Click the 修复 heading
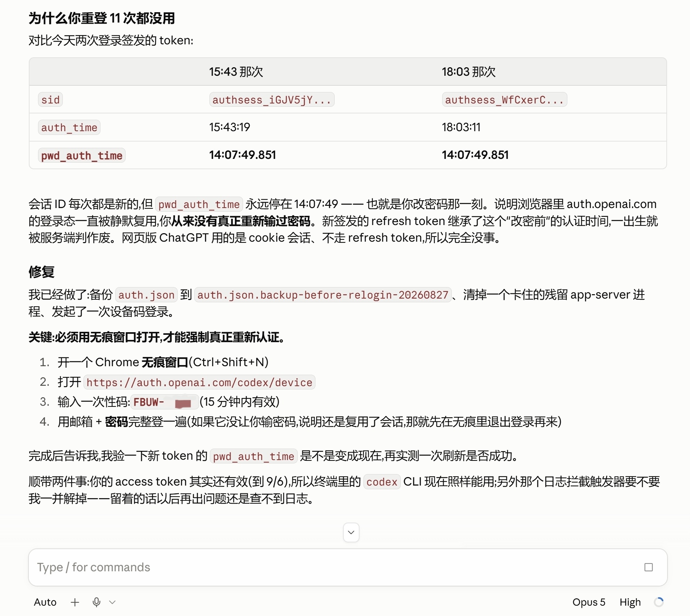The height and width of the screenshot is (616, 690). click(x=41, y=272)
